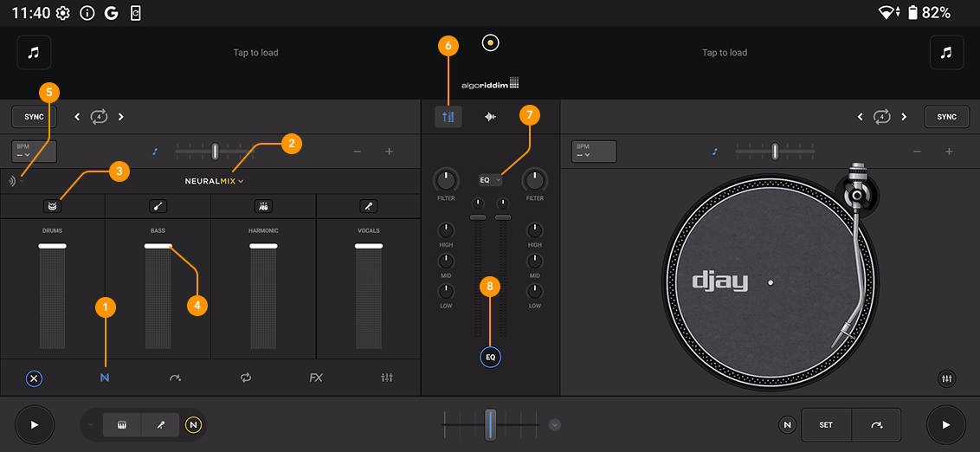980x452 pixels.
Task: Play the left deck
Action: pyautogui.click(x=35, y=424)
